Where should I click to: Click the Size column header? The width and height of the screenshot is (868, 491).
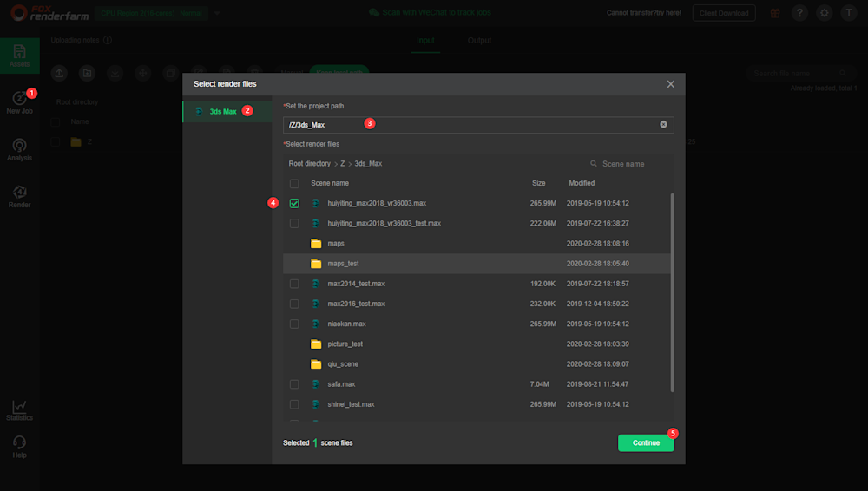click(x=539, y=183)
